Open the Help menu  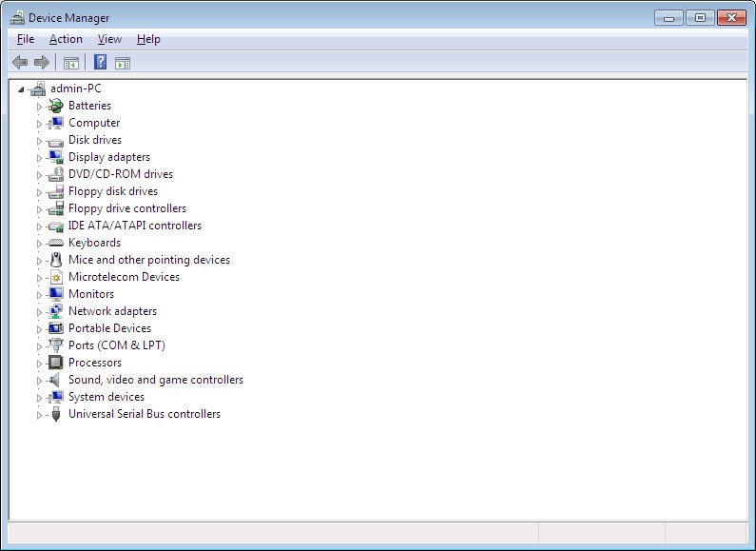click(148, 39)
